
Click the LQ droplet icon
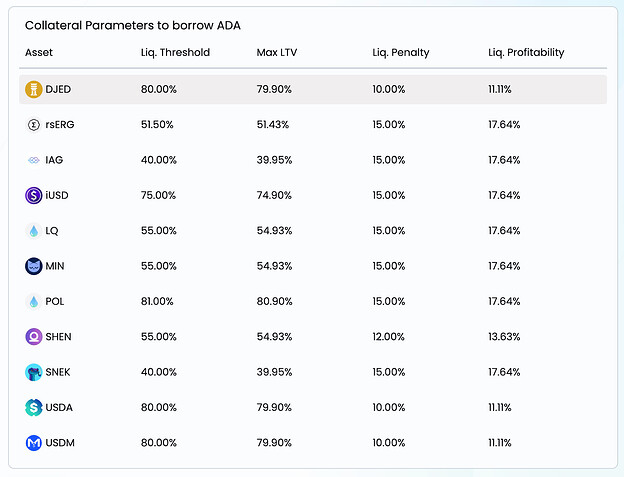click(x=34, y=231)
